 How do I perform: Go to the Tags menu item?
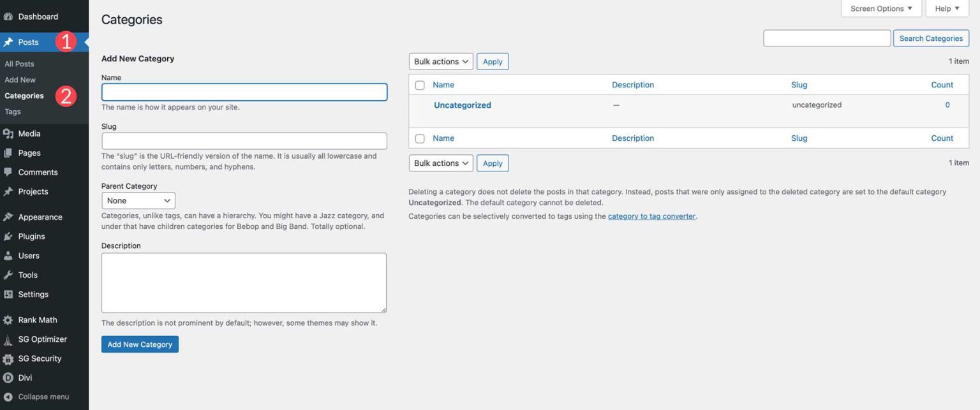[x=12, y=111]
